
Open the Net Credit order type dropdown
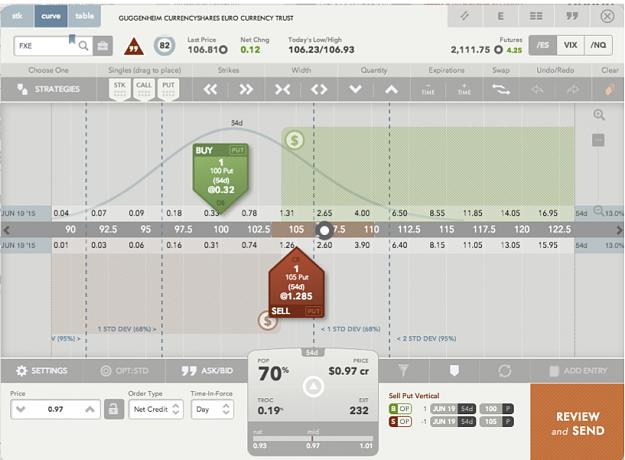point(156,409)
